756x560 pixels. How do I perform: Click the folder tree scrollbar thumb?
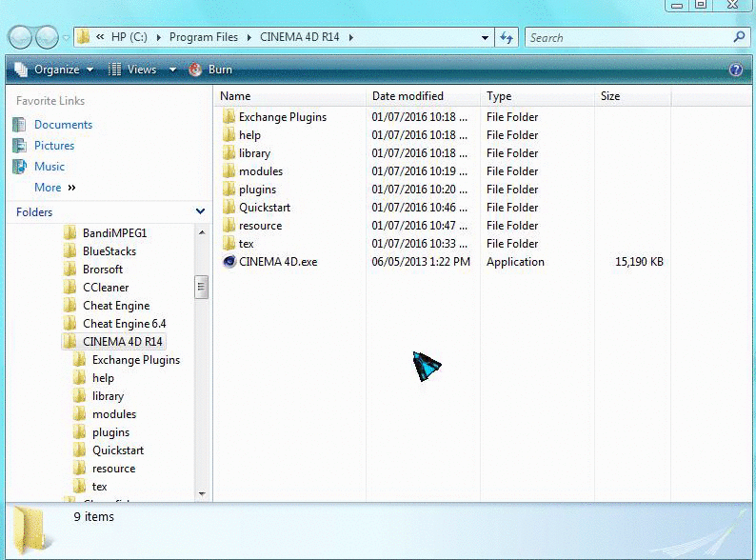202,287
